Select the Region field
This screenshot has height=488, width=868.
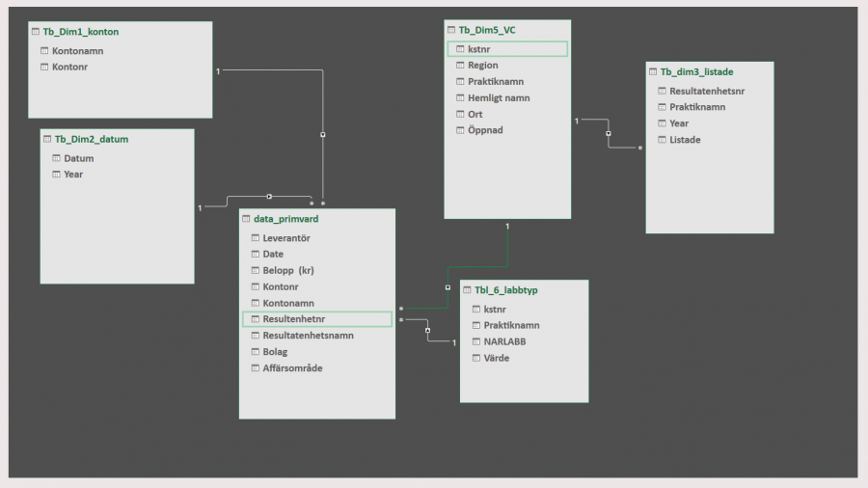click(483, 66)
